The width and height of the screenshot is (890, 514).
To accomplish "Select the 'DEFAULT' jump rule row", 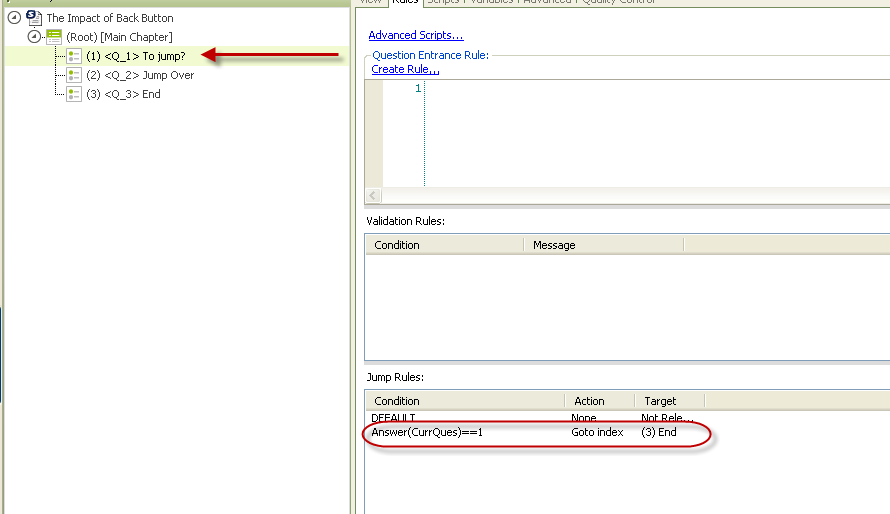I will tap(393, 418).
